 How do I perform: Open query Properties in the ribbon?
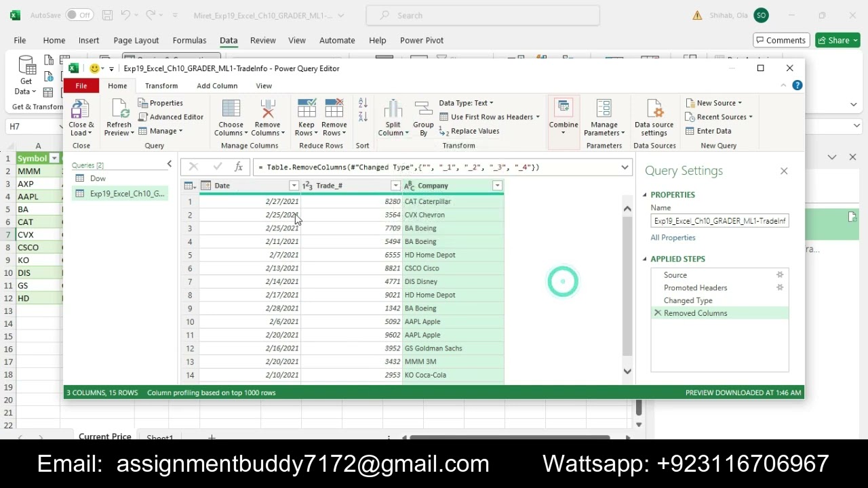click(161, 103)
